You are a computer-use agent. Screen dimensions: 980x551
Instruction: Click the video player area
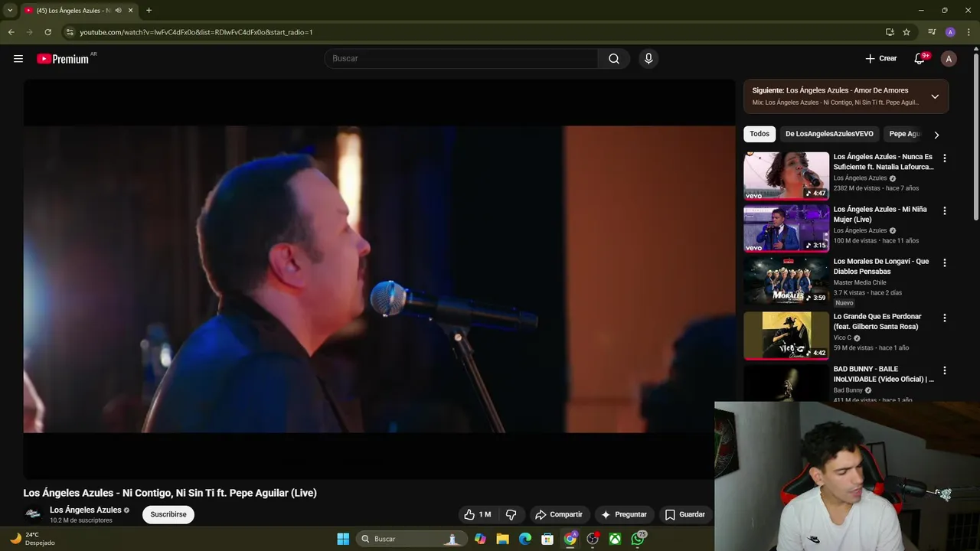pyautogui.click(x=379, y=279)
